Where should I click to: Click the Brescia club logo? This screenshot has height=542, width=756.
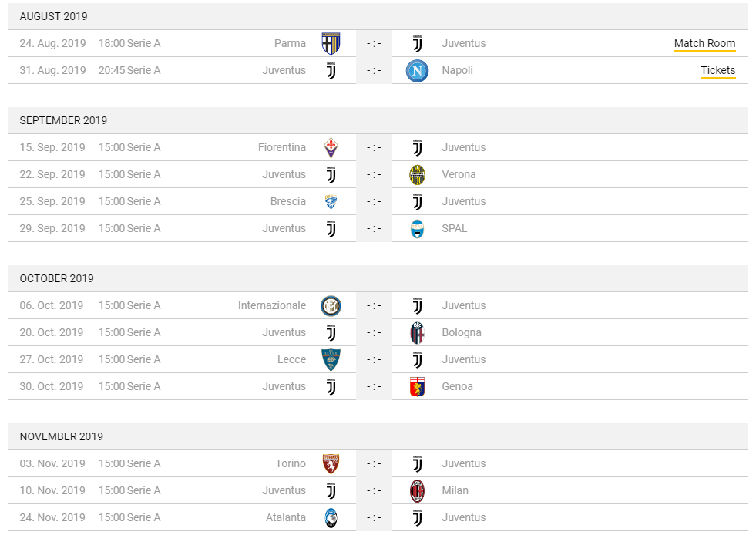(331, 201)
